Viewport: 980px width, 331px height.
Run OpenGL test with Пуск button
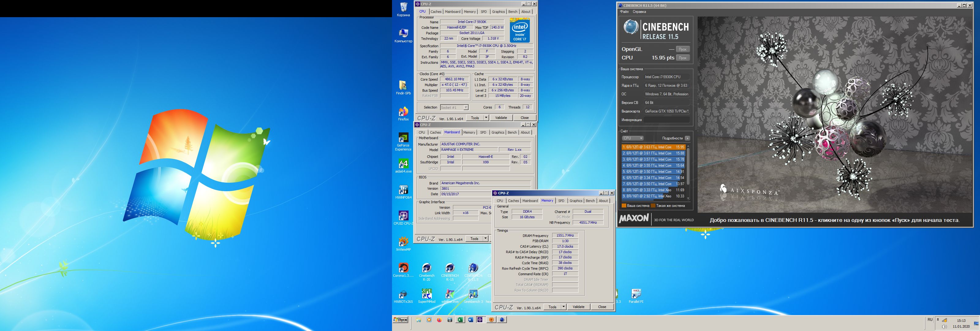683,49
